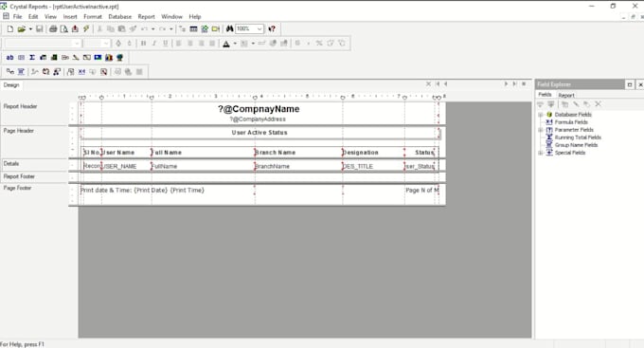Click the Formula Workshop X+1 toolbar icon

[x=81, y=72]
